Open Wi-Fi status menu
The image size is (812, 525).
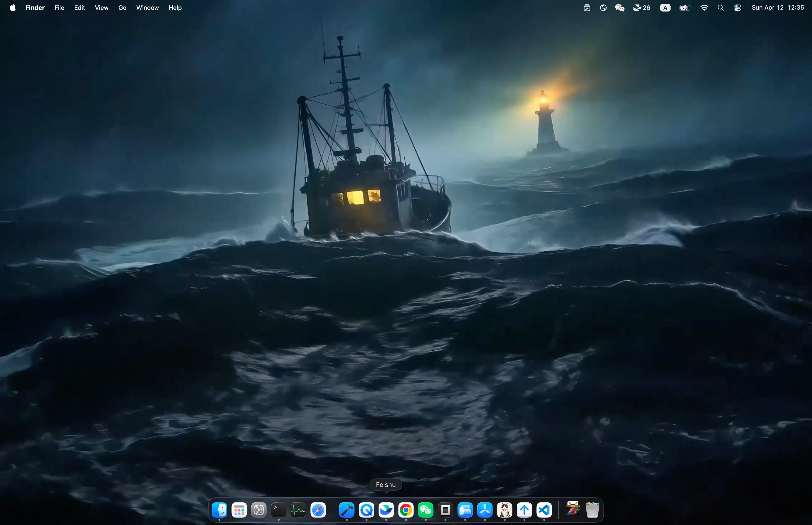704,8
